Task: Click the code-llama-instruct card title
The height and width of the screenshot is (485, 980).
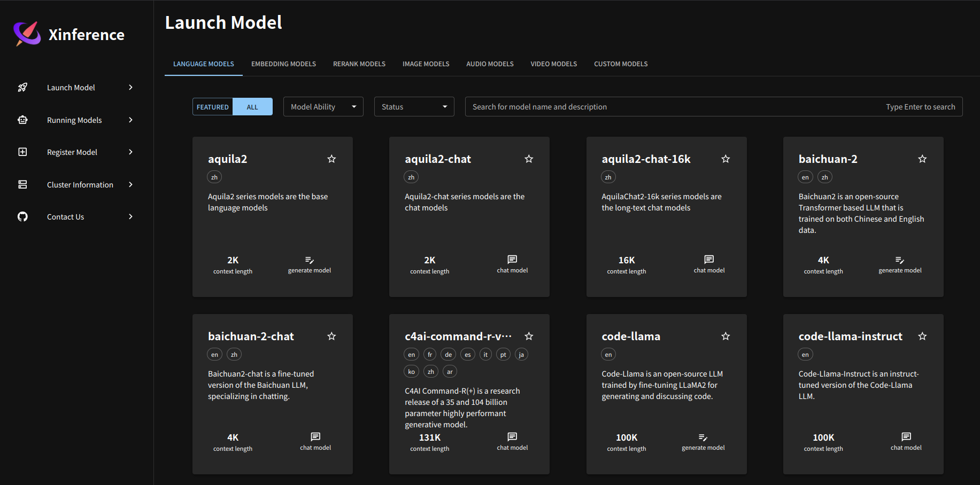Action: [x=850, y=337]
